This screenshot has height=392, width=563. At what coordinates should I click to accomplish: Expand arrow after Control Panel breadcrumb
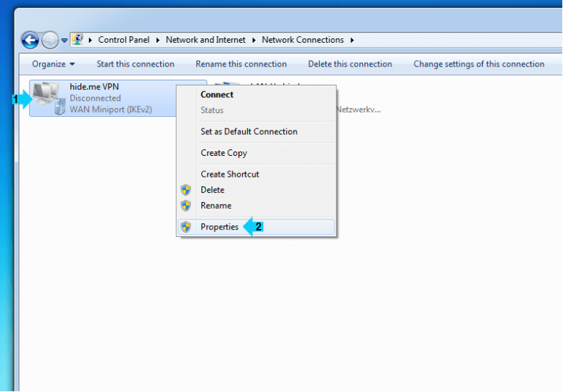click(158, 40)
